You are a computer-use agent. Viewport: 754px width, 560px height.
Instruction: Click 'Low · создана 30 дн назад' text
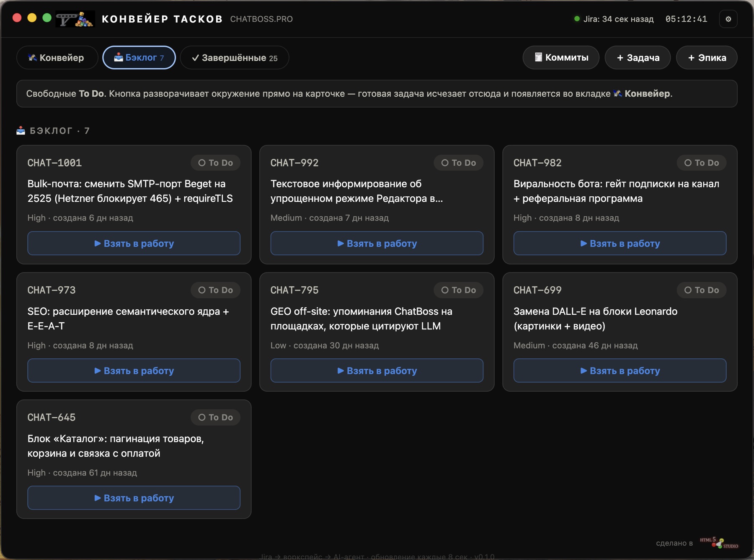click(325, 345)
